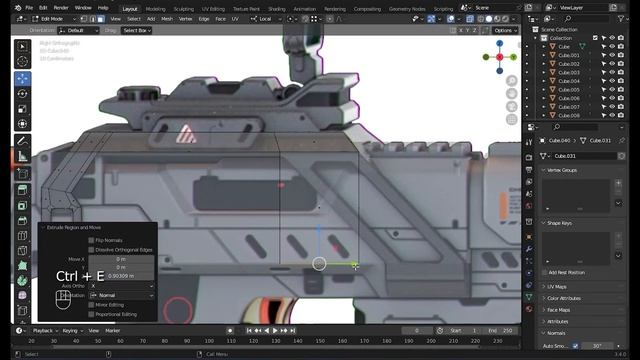Toggle Collection exclude checkbox in outliner
This screenshot has height=360, width=640.
coord(595,38)
